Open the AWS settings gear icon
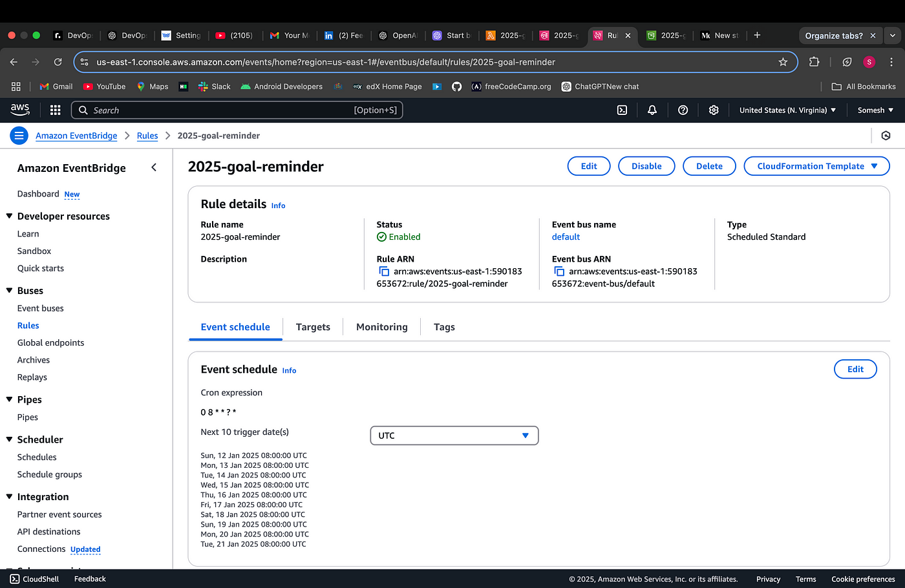Screen dimensions: 905x588 [x=714, y=110]
